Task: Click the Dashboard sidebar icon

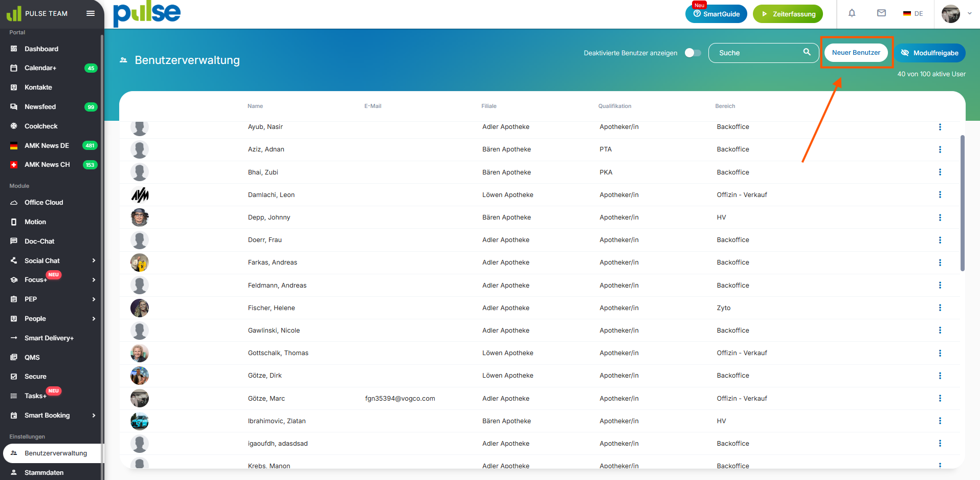Action: tap(14, 49)
